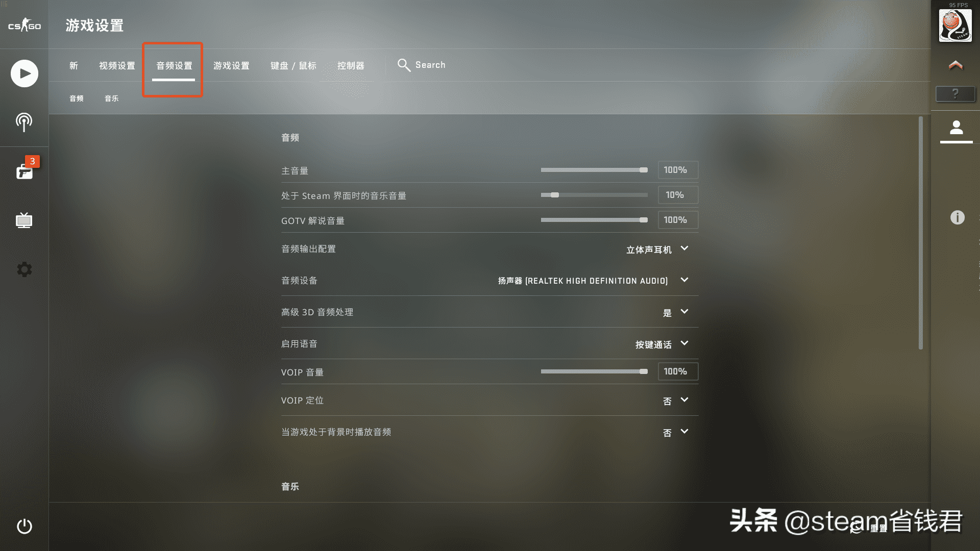
Task: Click the user profile icon
Action: tap(957, 129)
